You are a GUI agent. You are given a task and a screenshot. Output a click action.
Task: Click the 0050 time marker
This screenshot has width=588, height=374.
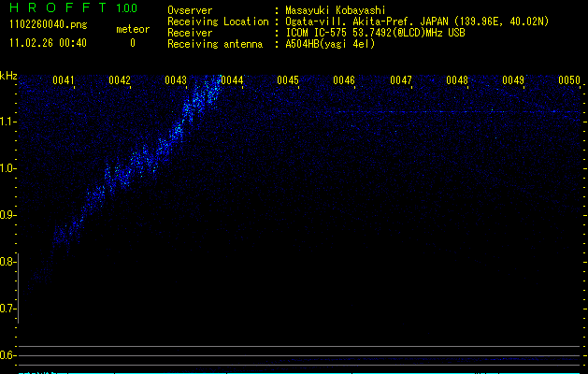click(569, 80)
